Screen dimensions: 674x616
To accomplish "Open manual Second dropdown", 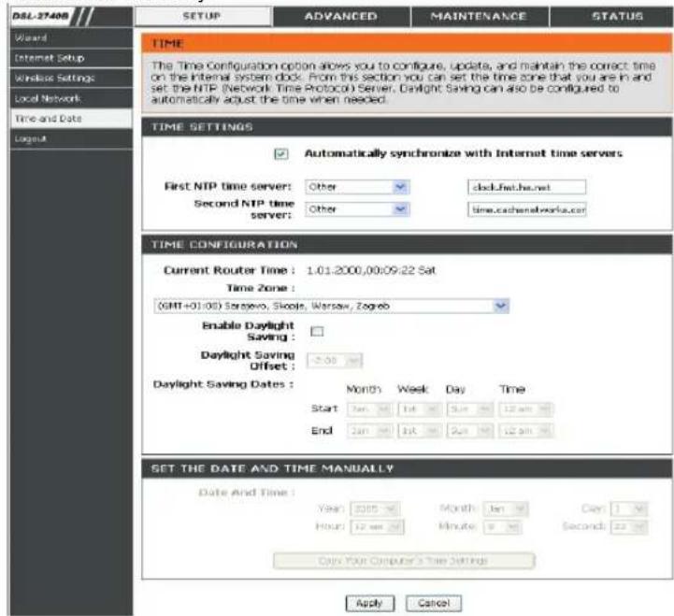I will [630, 526].
